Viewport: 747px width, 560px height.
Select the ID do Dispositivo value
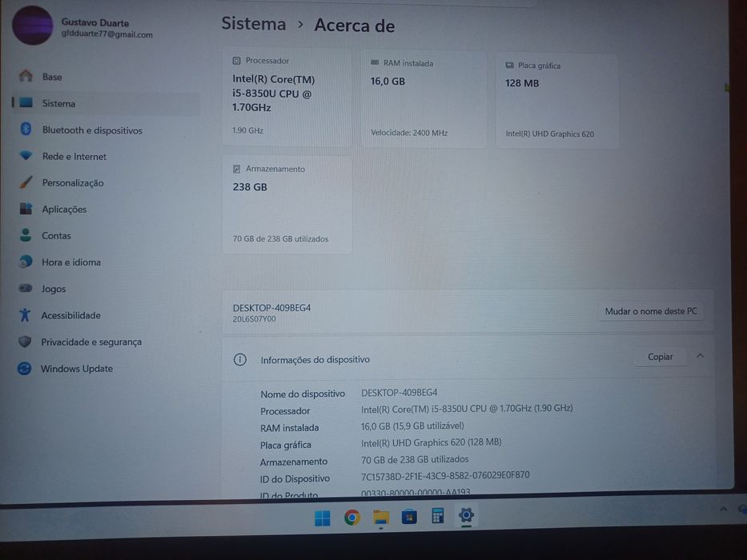pos(445,475)
